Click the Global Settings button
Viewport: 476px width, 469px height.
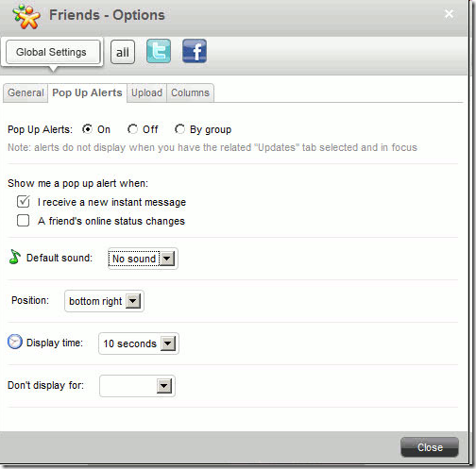[x=53, y=52]
